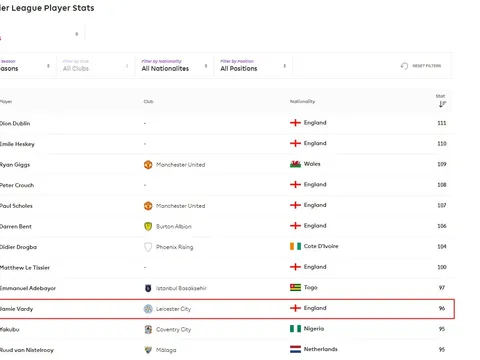Open the All Clubs filter dropdown

(96, 66)
